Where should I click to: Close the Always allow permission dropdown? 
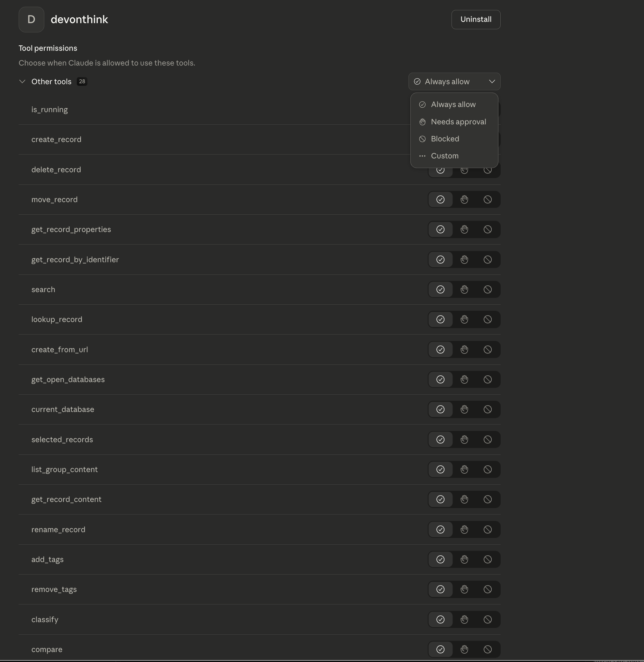pyautogui.click(x=454, y=82)
